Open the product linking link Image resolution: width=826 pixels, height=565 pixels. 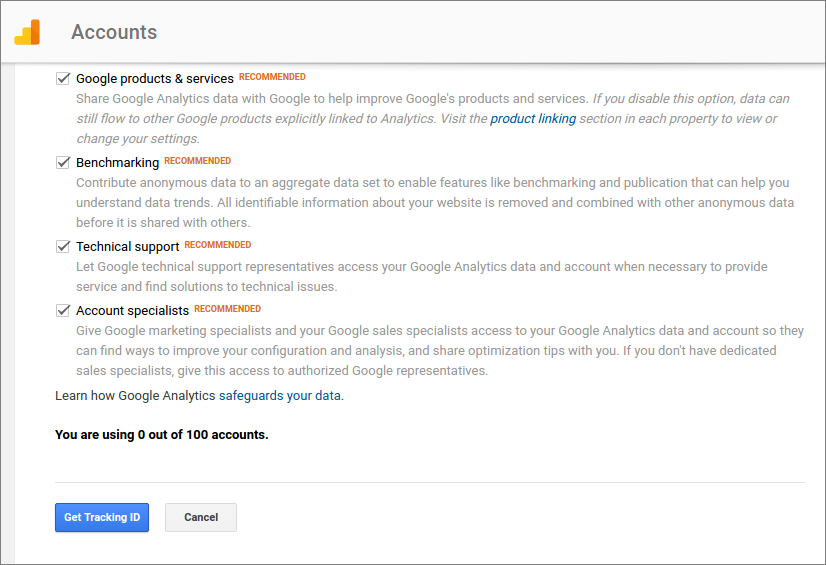click(x=533, y=118)
